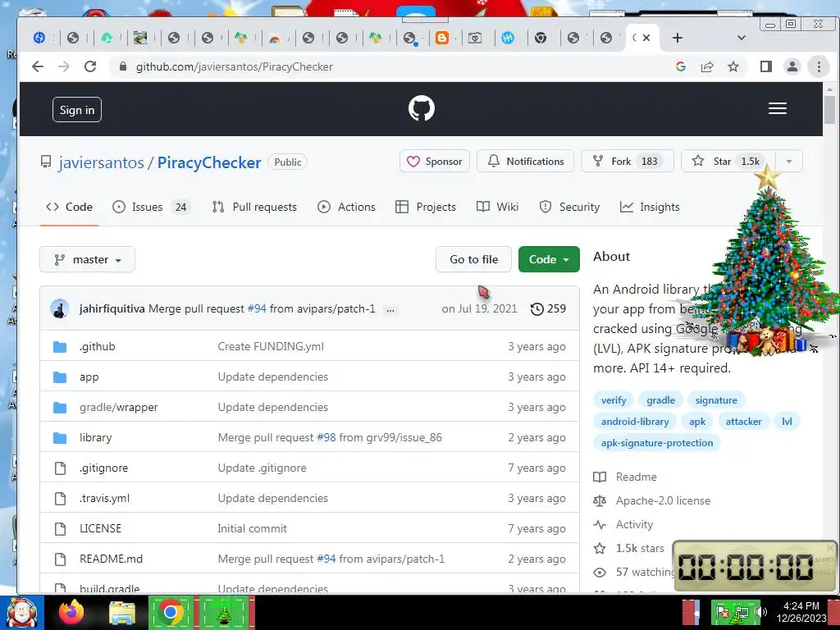The height and width of the screenshot is (630, 840).
Task: Click the address bar URL field
Action: click(391, 66)
